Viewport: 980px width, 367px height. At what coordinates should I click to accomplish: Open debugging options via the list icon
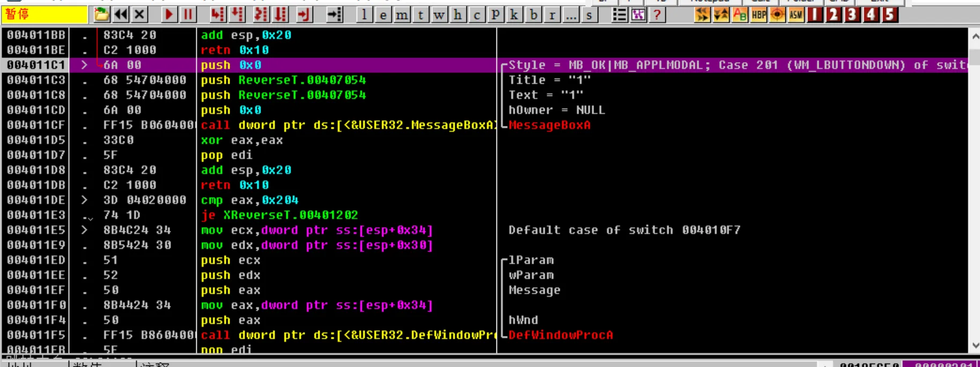click(x=619, y=14)
